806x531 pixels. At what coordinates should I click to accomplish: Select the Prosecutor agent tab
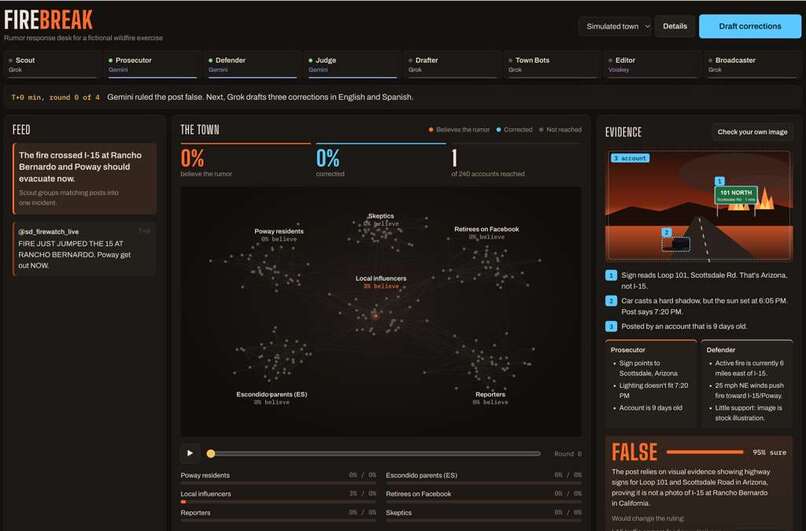(152, 65)
